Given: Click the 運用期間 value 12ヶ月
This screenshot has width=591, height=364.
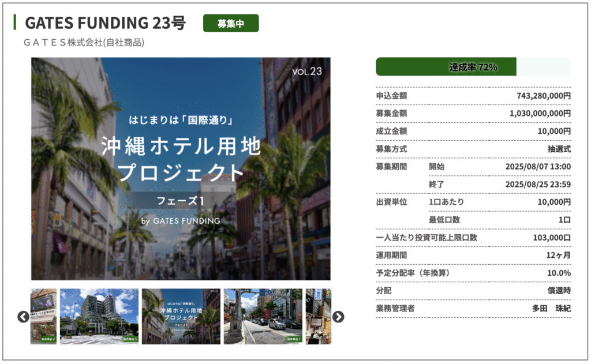Looking at the screenshot, I should [558, 255].
